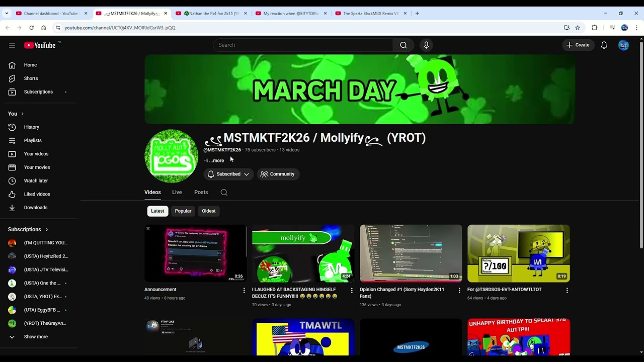This screenshot has height=362, width=644.
Task: Click the search magnifier button
Action: coord(404,45)
